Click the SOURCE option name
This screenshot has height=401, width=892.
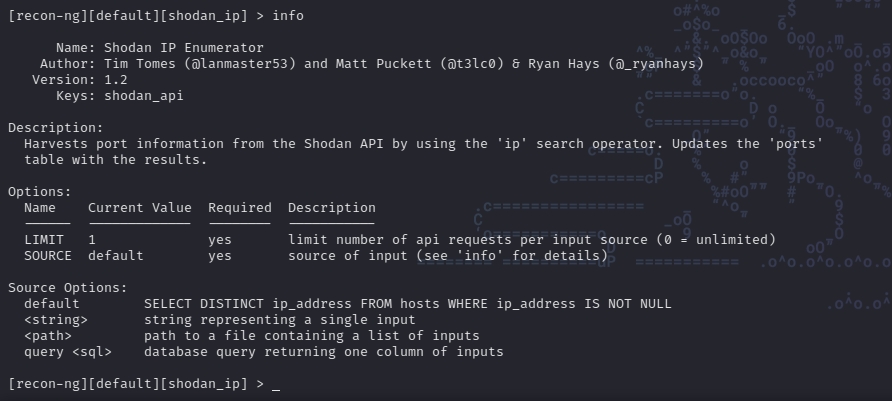click(x=48, y=256)
